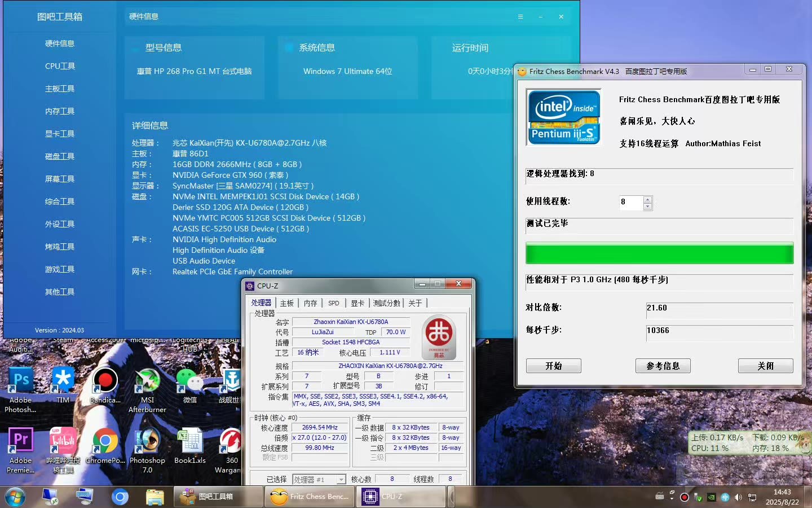Click the 对比倍数 result field 21.60

720,310
